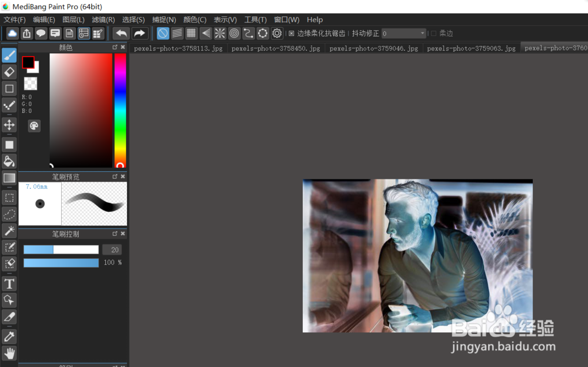Enable curve snap
Viewport: 588px width, 367px height.
(248, 34)
